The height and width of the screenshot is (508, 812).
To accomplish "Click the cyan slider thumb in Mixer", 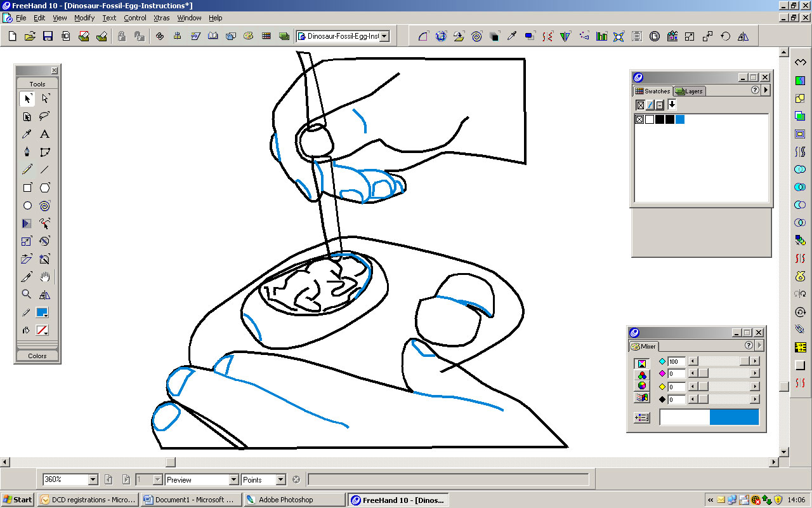I will 745,361.
